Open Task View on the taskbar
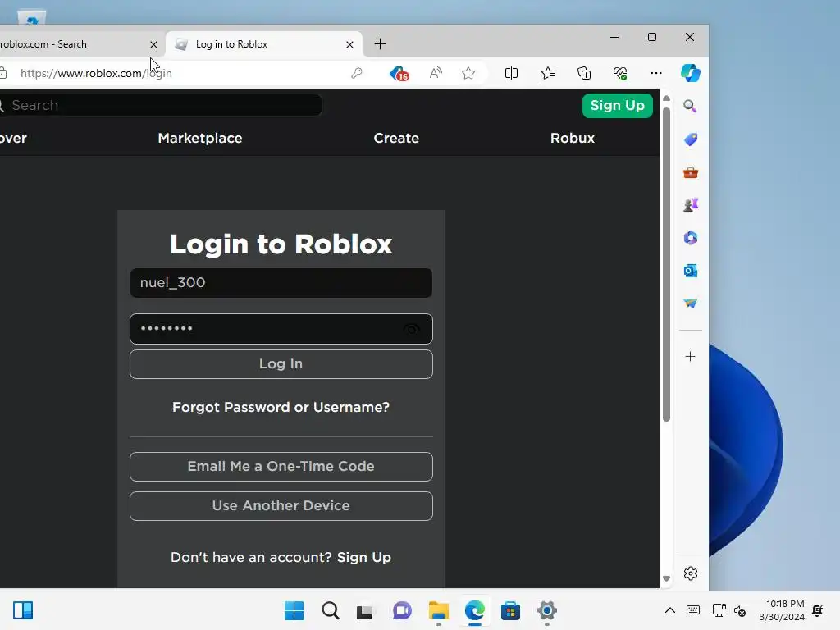 tap(365, 611)
